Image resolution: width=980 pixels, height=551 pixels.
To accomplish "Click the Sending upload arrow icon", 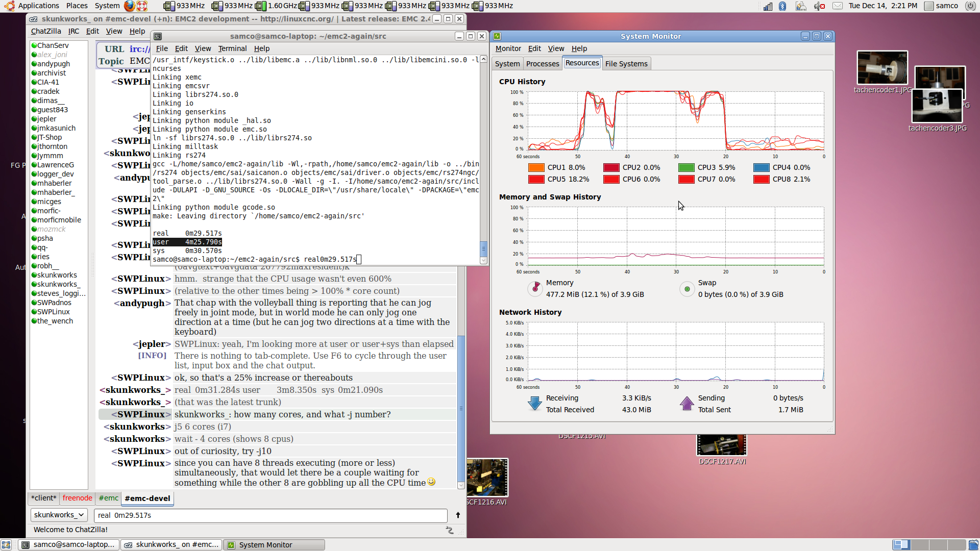I will pyautogui.click(x=687, y=403).
